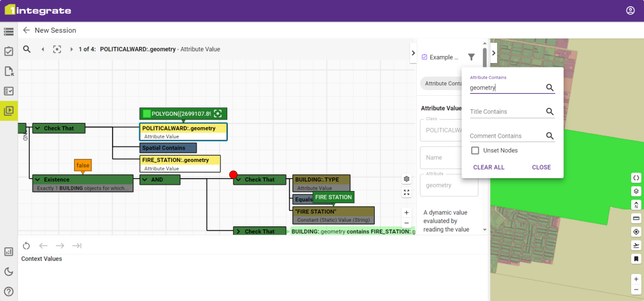
Task: Open the sessions view in sidebar
Action: click(9, 111)
